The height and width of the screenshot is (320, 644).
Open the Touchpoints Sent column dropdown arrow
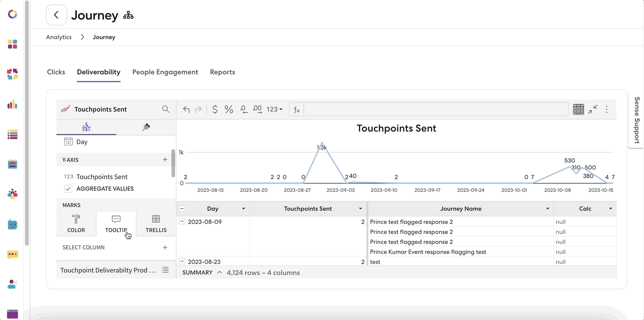tap(361, 209)
